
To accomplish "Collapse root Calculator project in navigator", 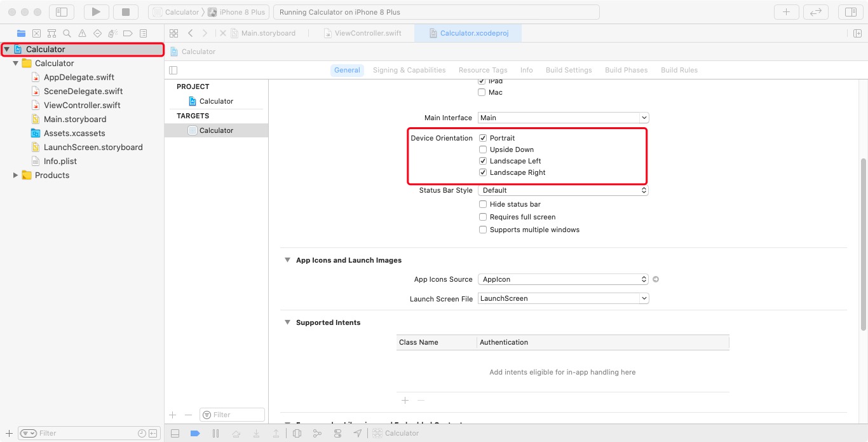I will click(x=6, y=49).
